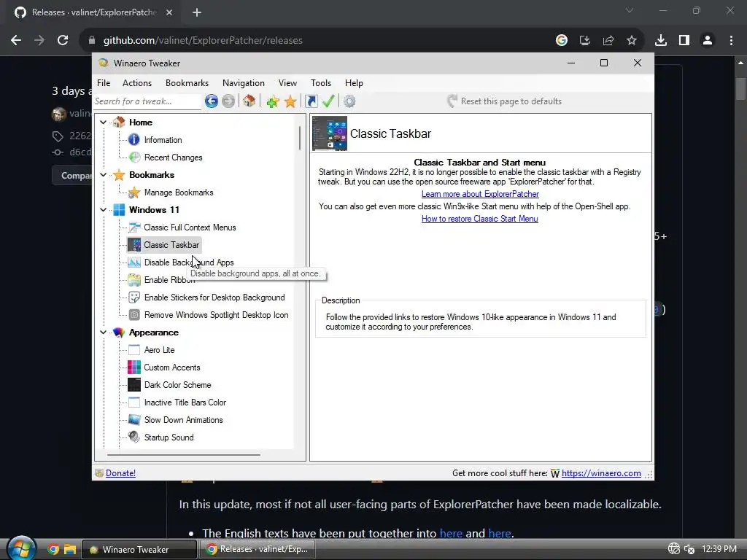Click Windows Start orb on taskbar

(x=21, y=548)
